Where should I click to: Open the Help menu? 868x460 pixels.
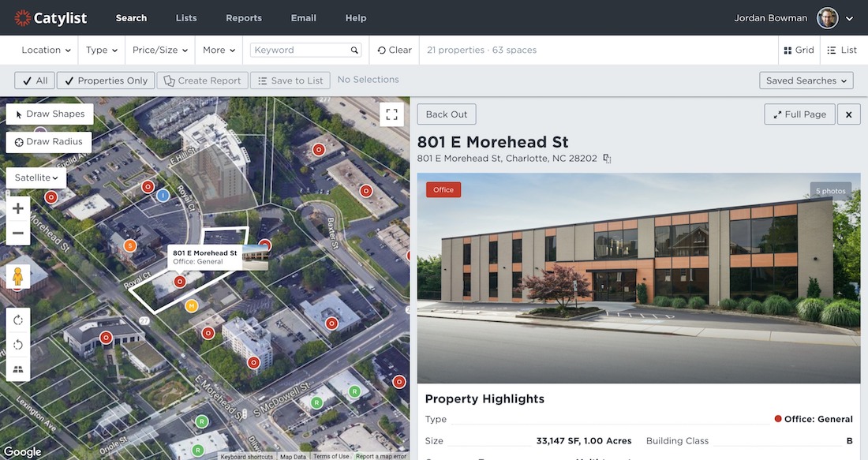(355, 18)
